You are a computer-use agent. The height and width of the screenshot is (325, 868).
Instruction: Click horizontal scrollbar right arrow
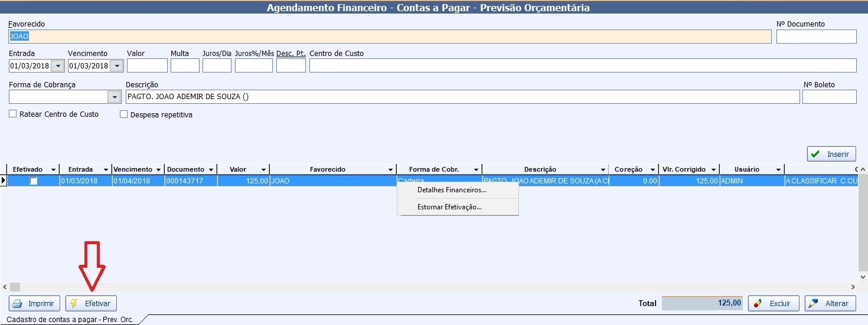853,287
